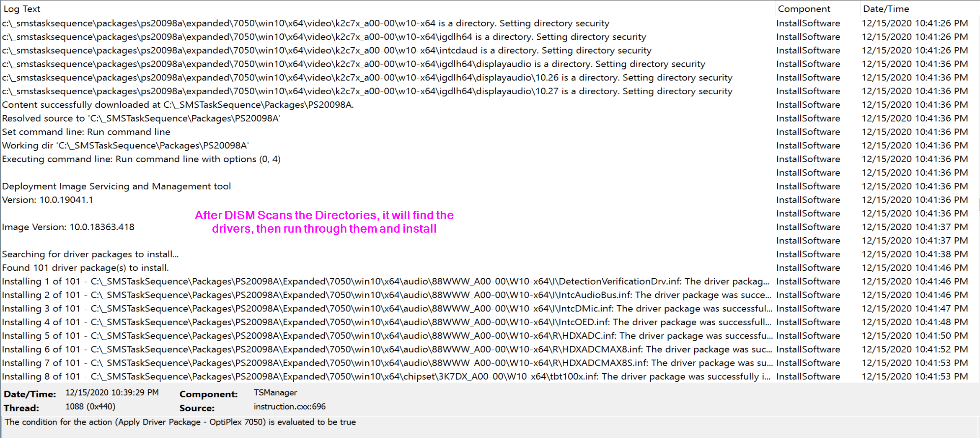Click the Component column header
Viewport: 980px width, 438px height.
(804, 9)
